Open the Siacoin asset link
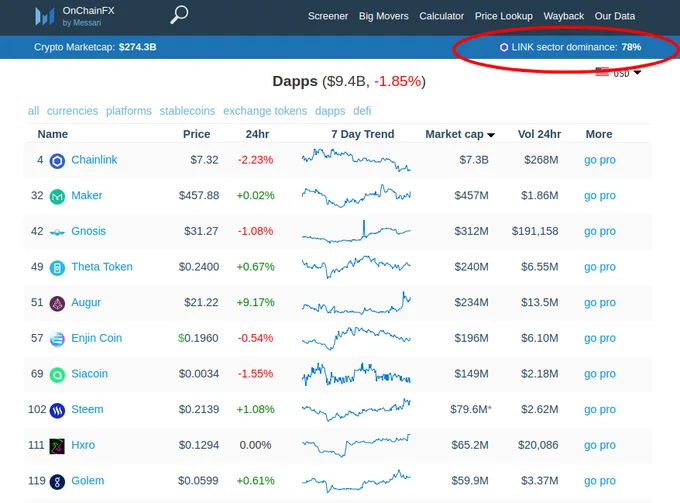680x503 pixels. pos(89,374)
